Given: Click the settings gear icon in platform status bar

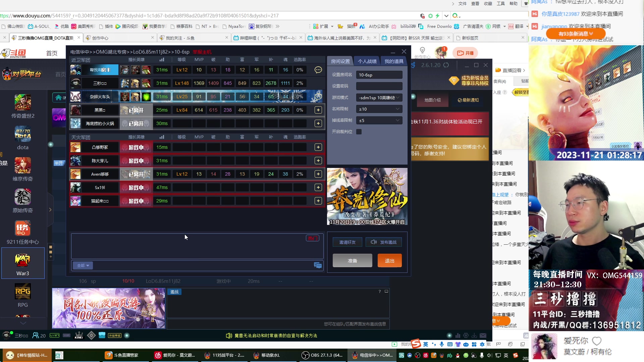Looking at the screenshot, I should [466, 336].
